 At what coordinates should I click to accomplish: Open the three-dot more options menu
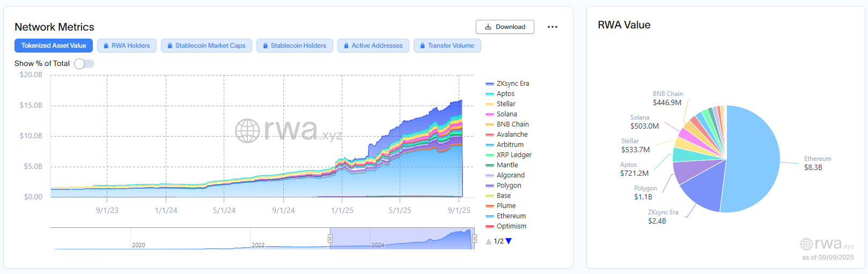click(x=553, y=27)
